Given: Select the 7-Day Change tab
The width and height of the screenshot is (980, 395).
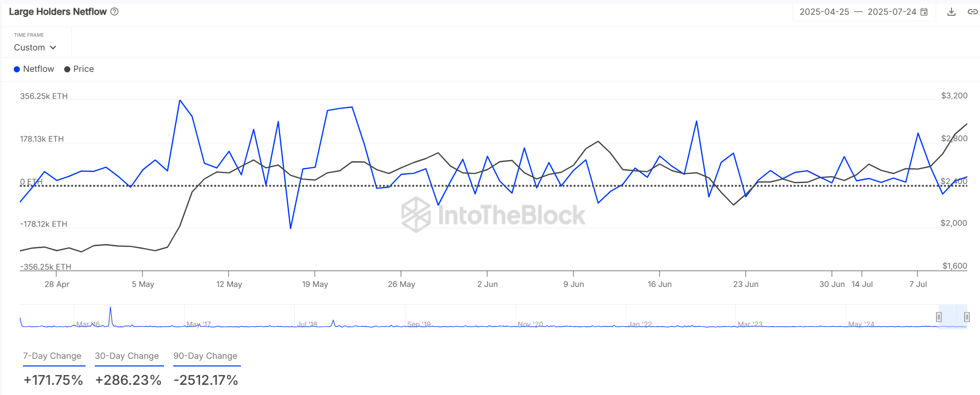Looking at the screenshot, I should click(52, 356).
